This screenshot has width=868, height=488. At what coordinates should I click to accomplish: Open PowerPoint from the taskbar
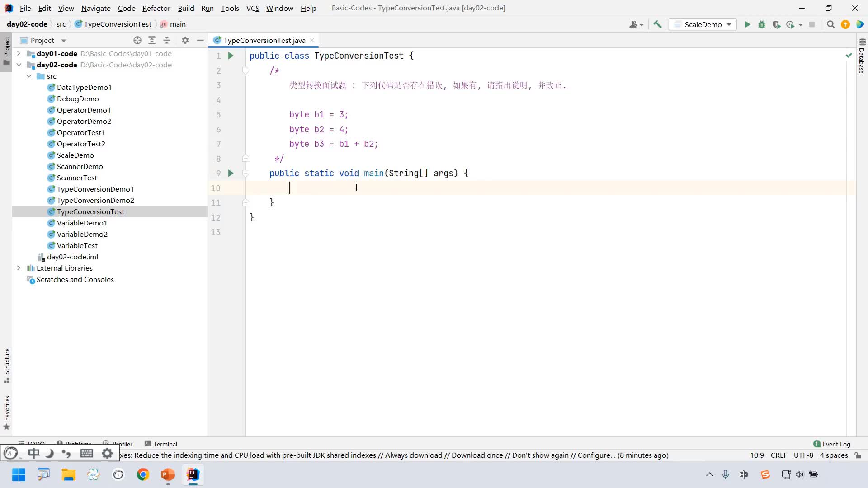[x=168, y=474]
